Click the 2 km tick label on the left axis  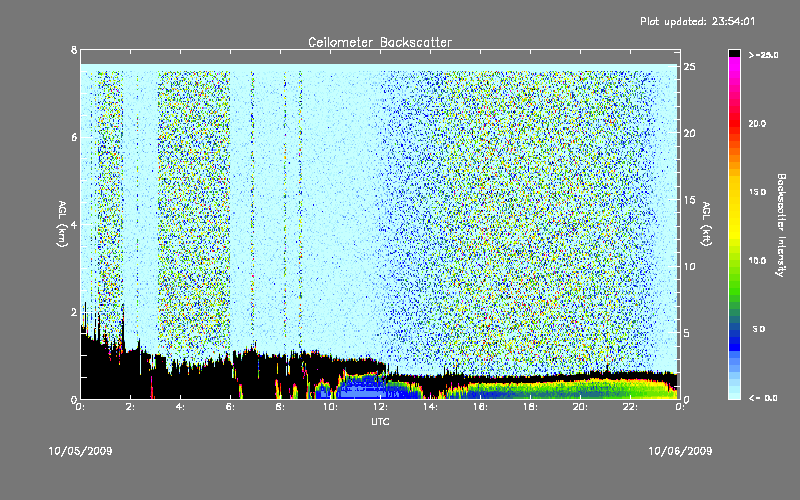(74, 312)
